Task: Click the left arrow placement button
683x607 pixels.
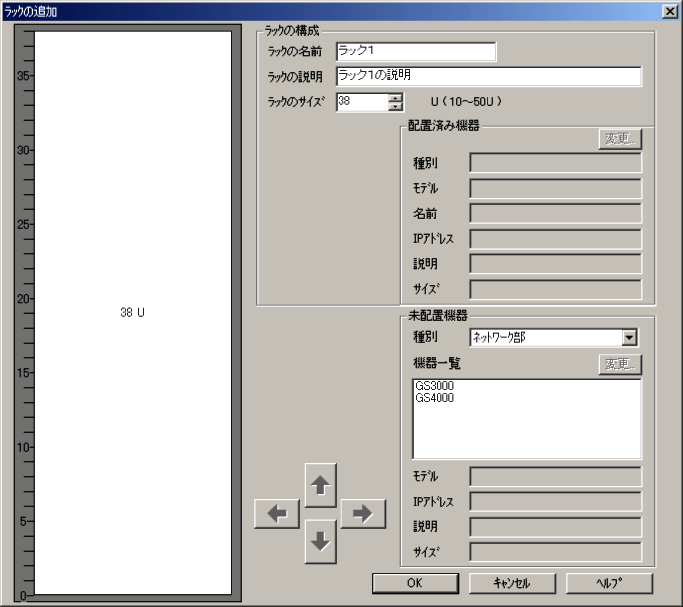Action: point(277,514)
